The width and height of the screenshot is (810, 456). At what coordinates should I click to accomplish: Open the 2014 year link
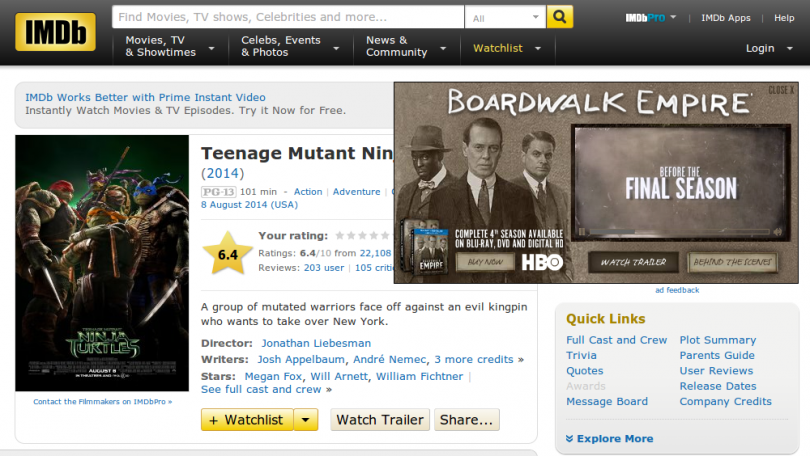[223, 174]
